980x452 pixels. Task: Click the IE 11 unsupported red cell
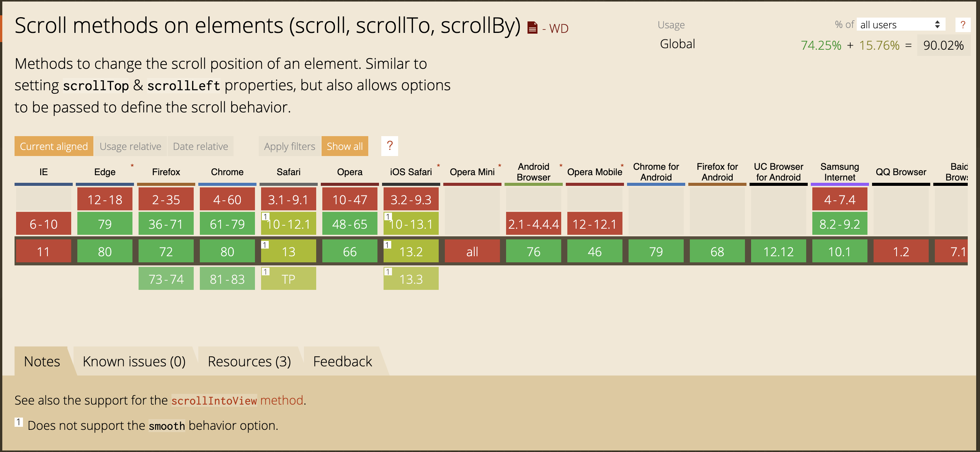click(x=43, y=252)
